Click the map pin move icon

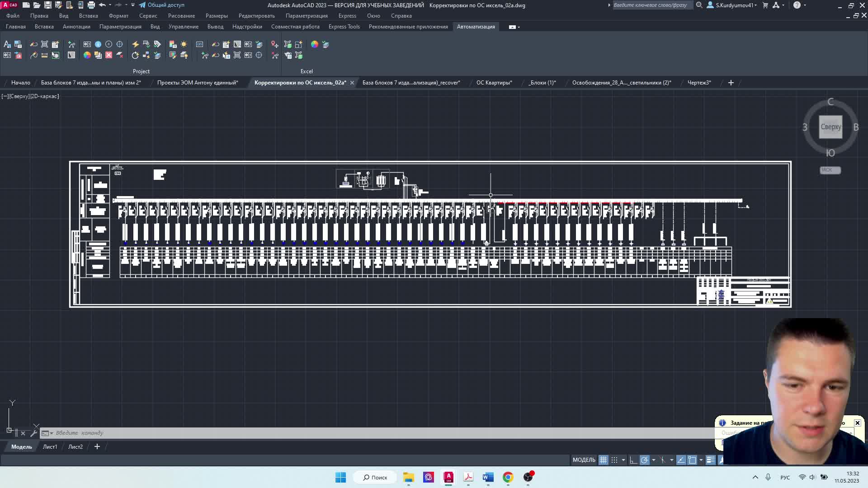pos(274,44)
